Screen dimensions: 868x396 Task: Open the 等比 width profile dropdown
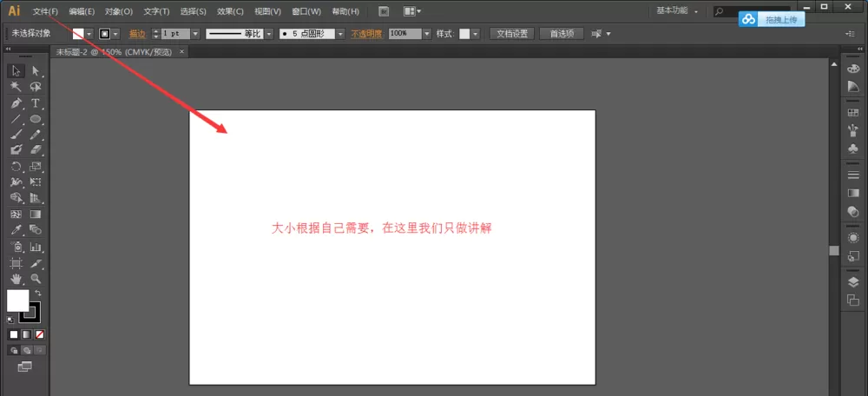click(270, 35)
